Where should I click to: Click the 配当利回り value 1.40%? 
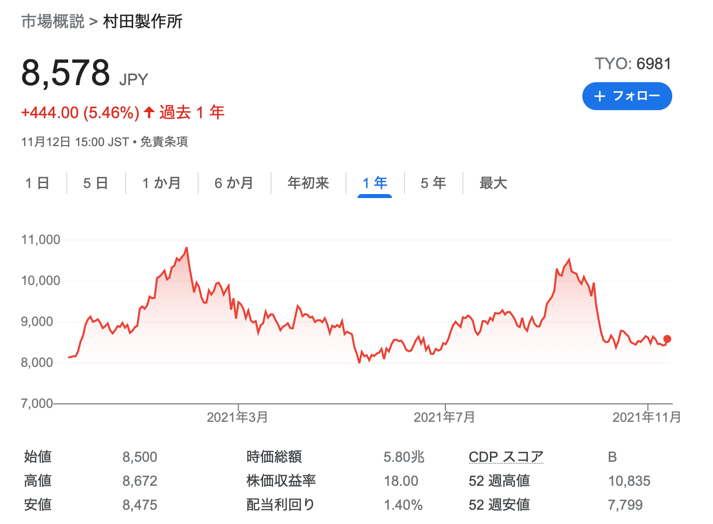point(403,505)
